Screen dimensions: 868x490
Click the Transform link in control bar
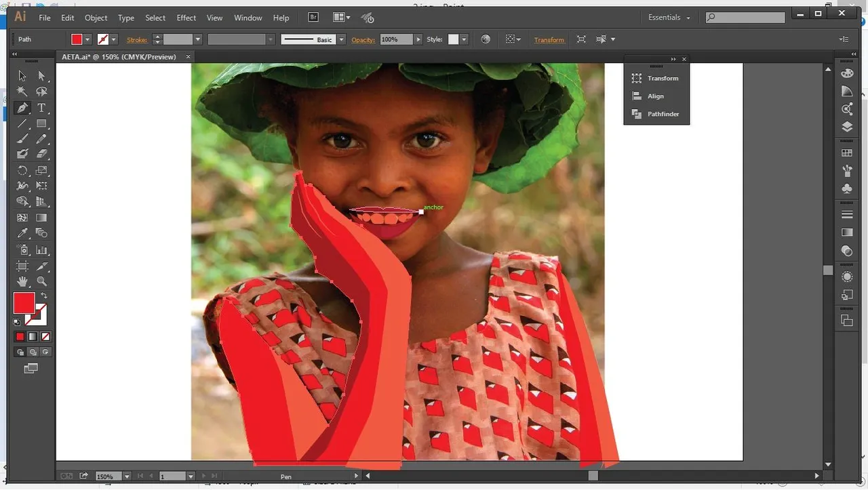pyautogui.click(x=549, y=40)
